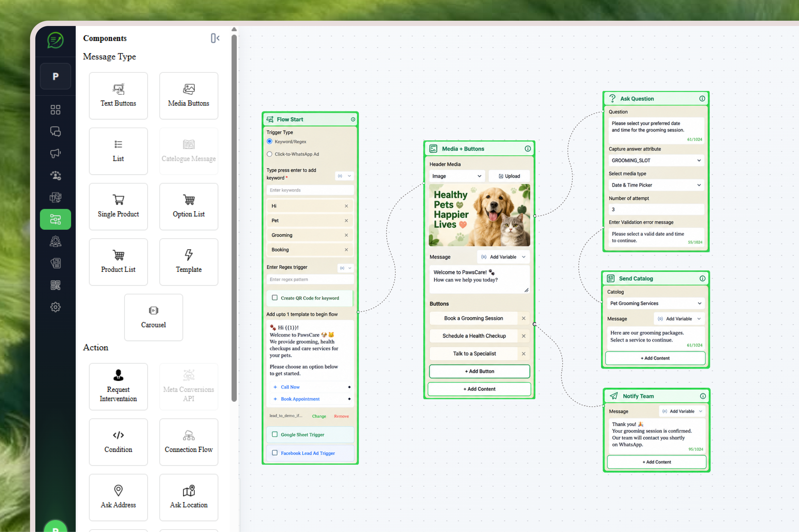Open the Image header media dropdown
This screenshot has width=799, height=532.
pyautogui.click(x=457, y=176)
